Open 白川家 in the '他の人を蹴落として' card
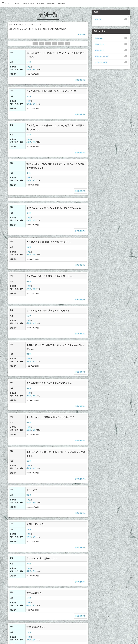 (29, 62)
